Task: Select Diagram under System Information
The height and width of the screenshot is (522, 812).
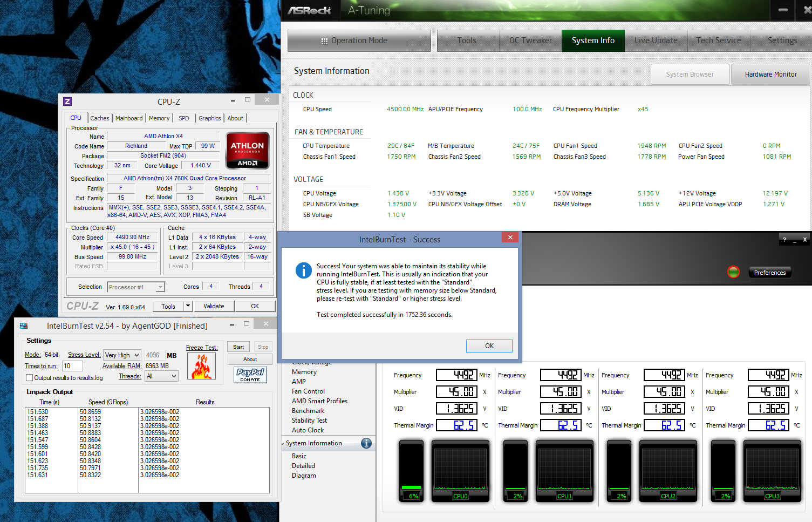Action: click(x=304, y=476)
